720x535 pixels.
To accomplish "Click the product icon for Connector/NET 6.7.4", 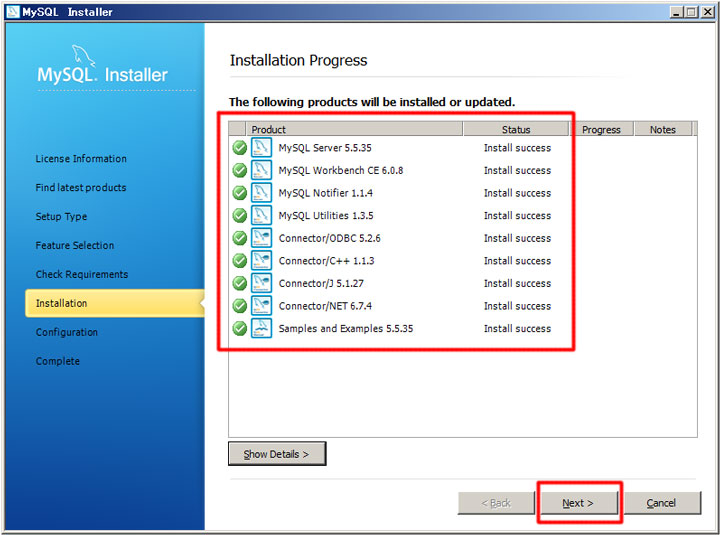I will [x=261, y=306].
